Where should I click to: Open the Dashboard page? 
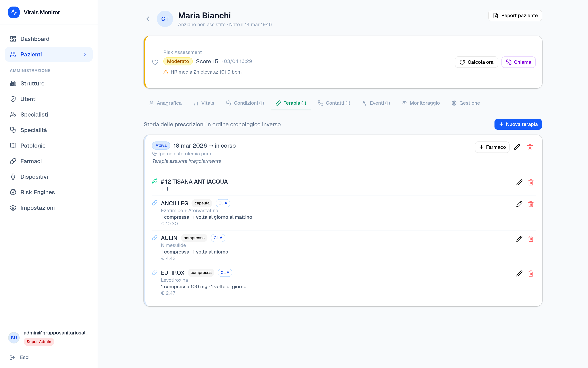(x=49, y=39)
